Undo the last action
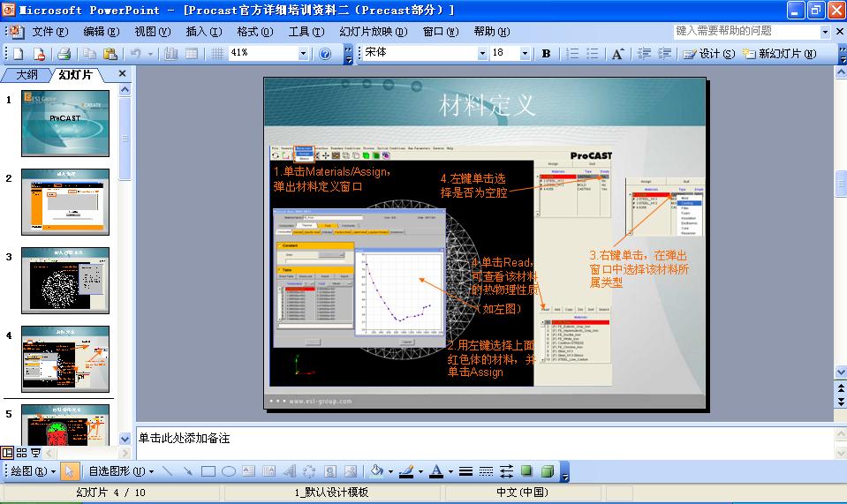This screenshot has width=847, height=504. click(x=136, y=54)
